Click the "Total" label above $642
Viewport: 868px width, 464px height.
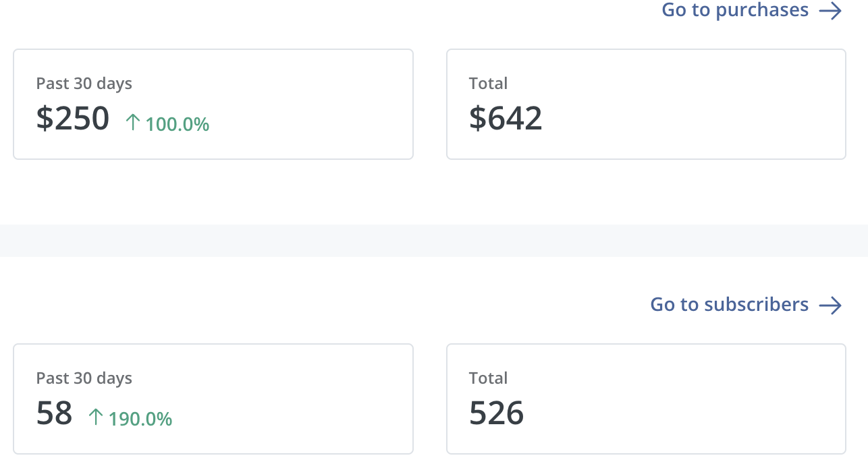[x=488, y=84]
